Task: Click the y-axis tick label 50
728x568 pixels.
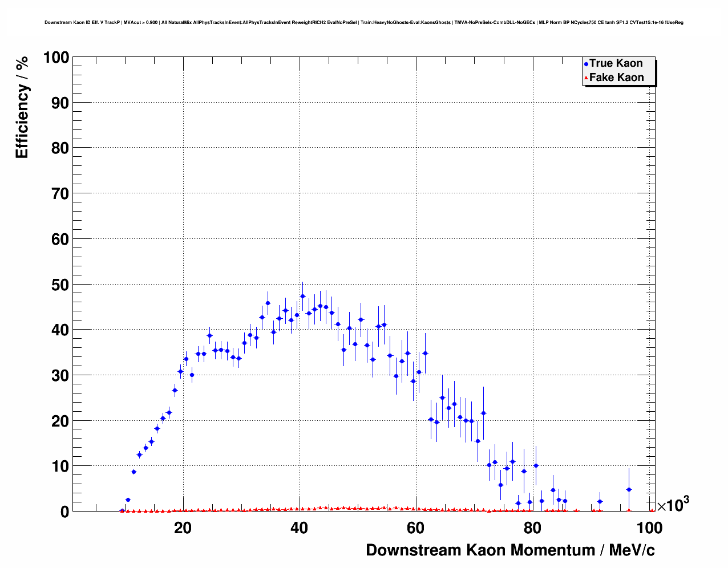Action: [56, 285]
